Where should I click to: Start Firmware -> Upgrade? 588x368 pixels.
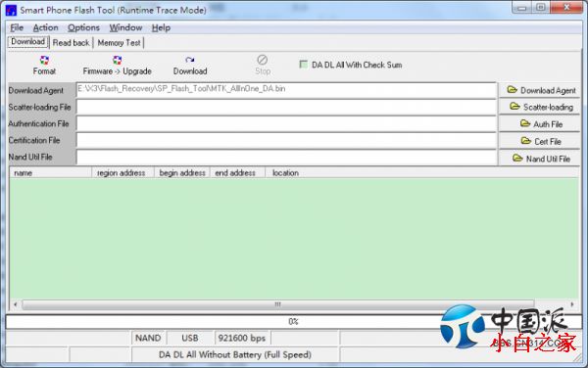117,66
